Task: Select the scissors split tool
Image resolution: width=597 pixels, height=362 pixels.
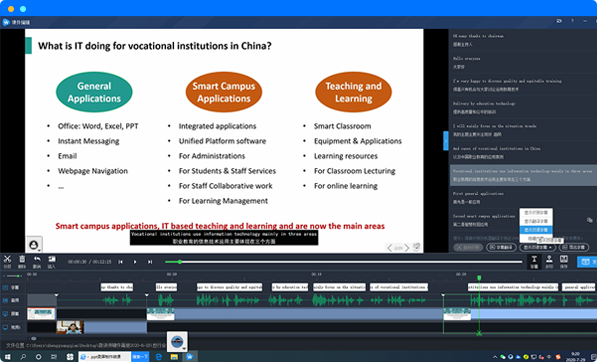Action: pyautogui.click(x=7, y=260)
